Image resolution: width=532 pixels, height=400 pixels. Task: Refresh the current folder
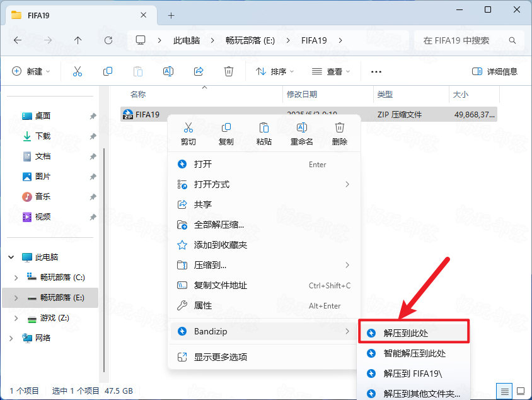(108, 40)
